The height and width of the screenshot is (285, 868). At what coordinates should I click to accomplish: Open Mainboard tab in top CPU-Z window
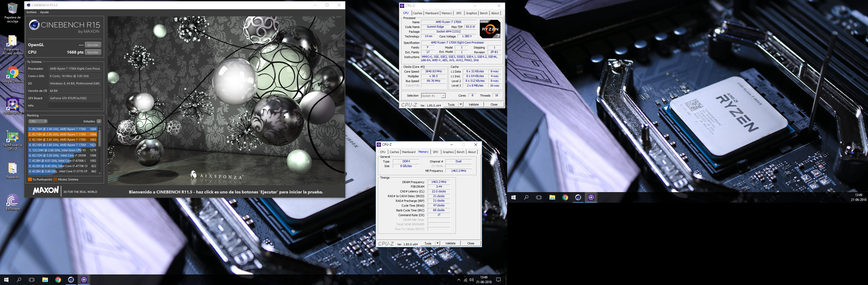click(432, 13)
